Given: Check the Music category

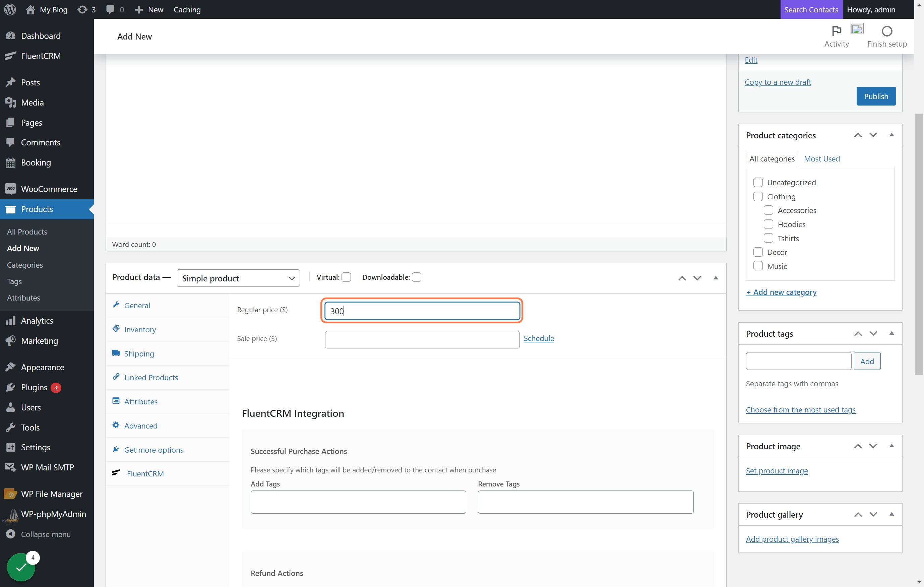Looking at the screenshot, I should 758,266.
